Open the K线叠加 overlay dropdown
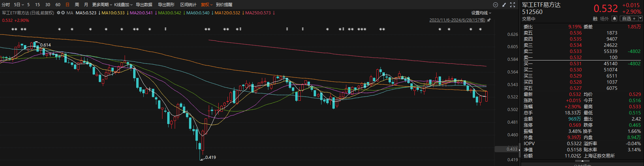 (x=123, y=5)
